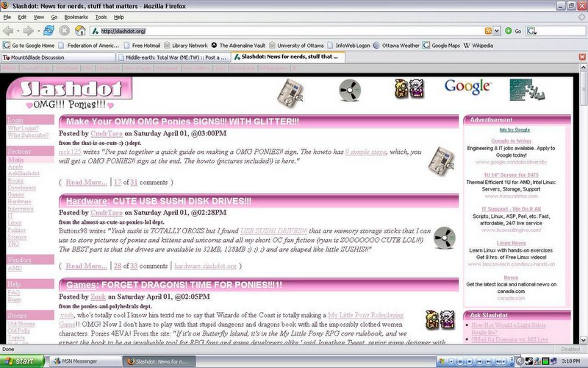This screenshot has height=368, width=588.
Task: Open the View menu
Action: click(39, 17)
